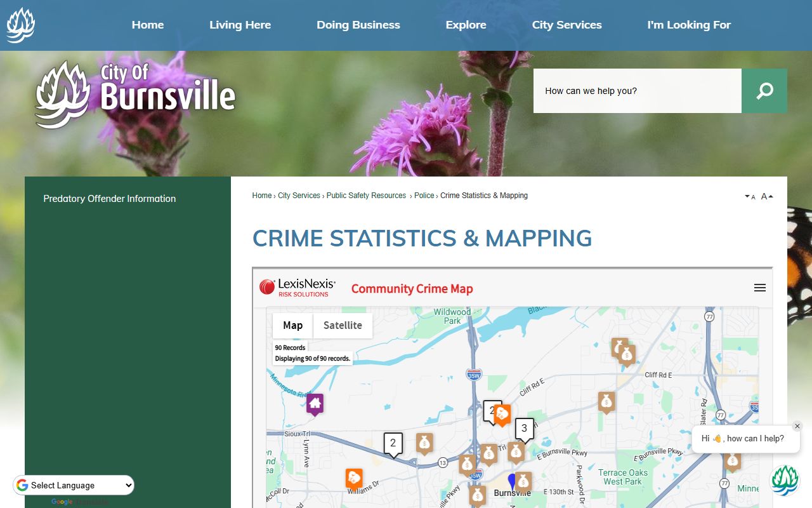Click the 'Hi, how can I help?' chat message
The image size is (812, 508).
coord(743,439)
